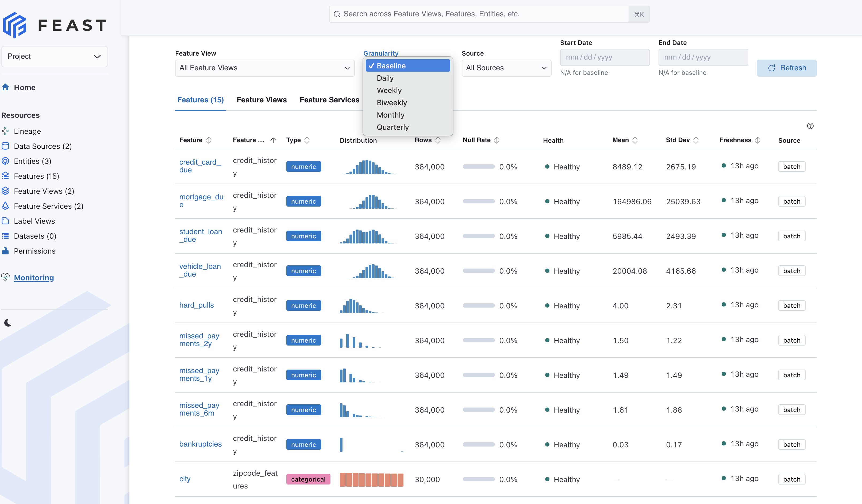
Task: Open the student_loan_due feature link
Action: pyautogui.click(x=201, y=235)
